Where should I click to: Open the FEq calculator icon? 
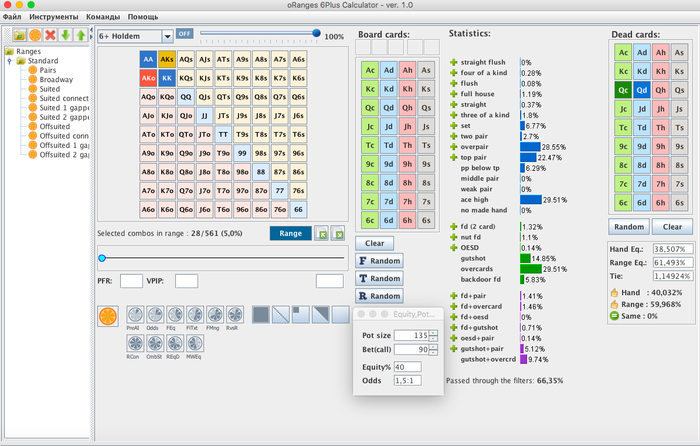[175, 315]
